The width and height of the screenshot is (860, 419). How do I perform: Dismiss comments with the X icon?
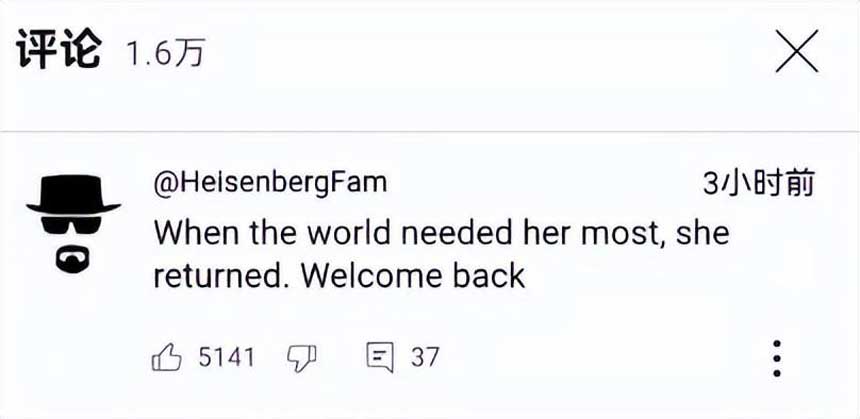pos(797,51)
